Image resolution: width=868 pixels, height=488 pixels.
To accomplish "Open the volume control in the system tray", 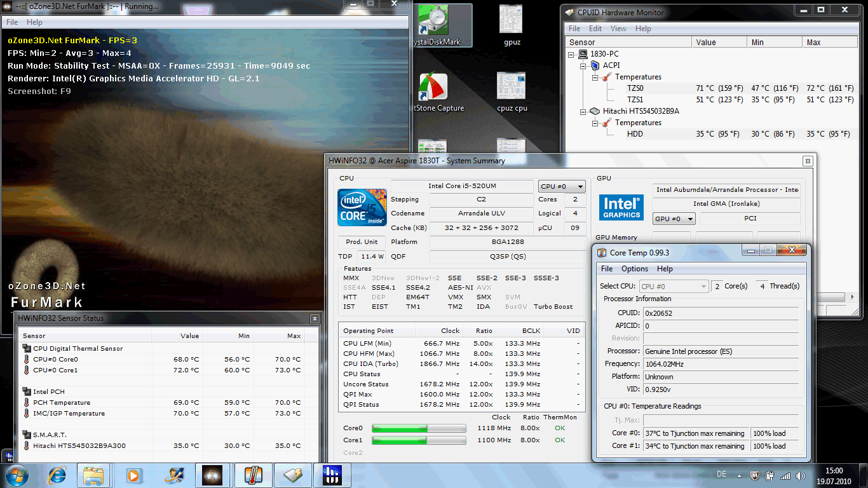I will [x=801, y=475].
